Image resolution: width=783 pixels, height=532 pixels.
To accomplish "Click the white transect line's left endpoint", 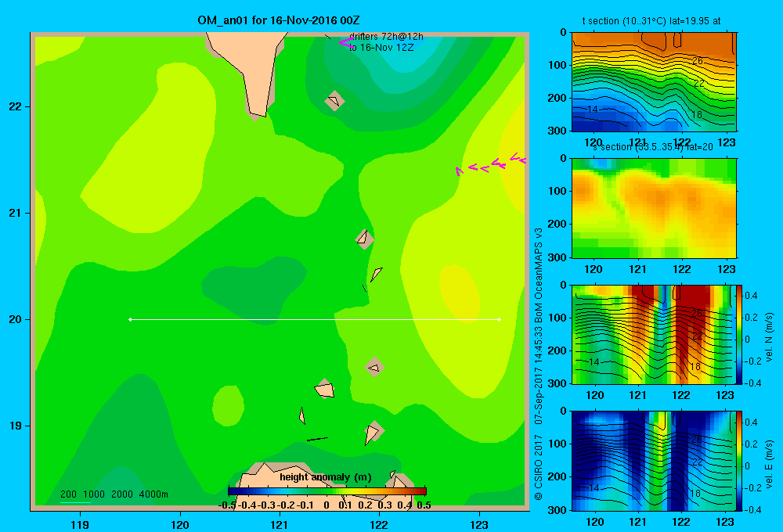I will tap(130, 319).
